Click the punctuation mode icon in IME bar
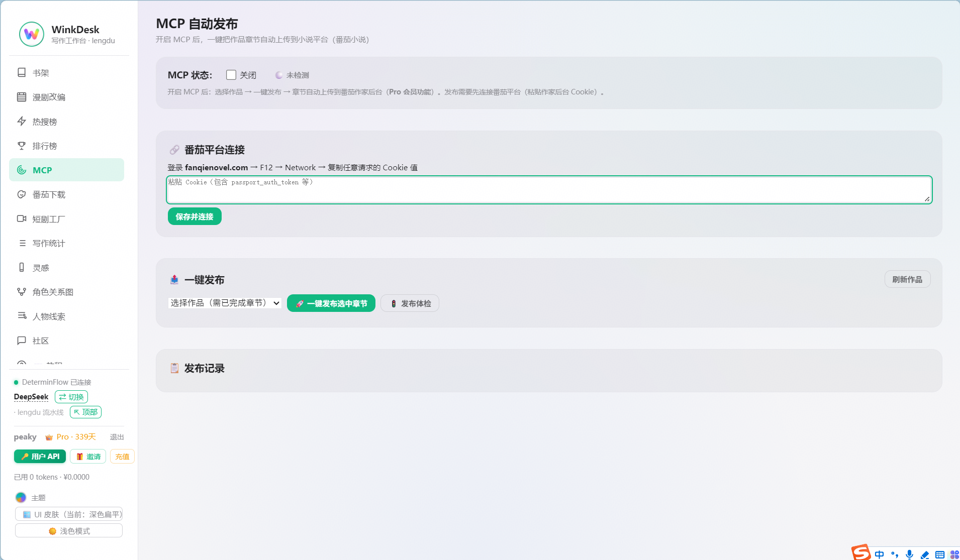 [x=894, y=554]
